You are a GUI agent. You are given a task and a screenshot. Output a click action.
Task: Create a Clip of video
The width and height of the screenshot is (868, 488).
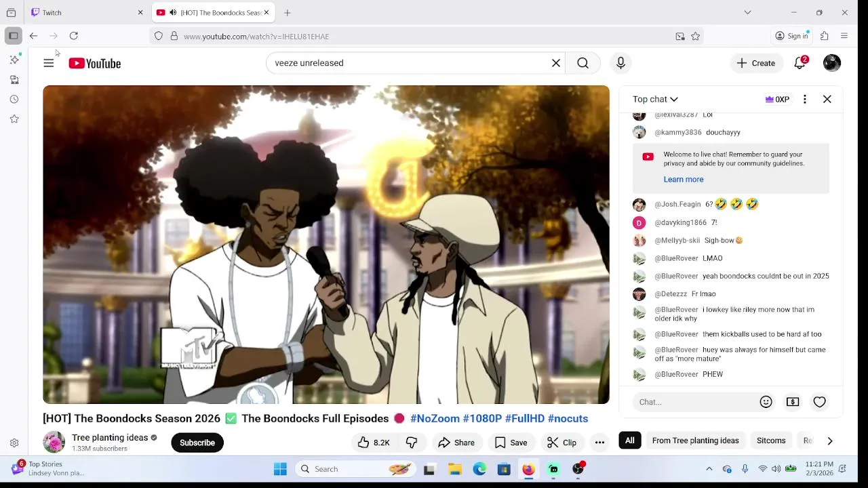click(561, 443)
